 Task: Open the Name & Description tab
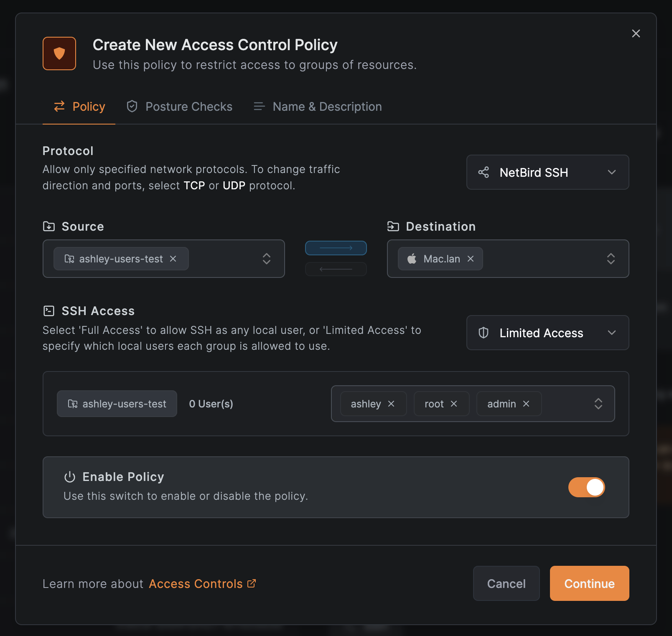[318, 107]
